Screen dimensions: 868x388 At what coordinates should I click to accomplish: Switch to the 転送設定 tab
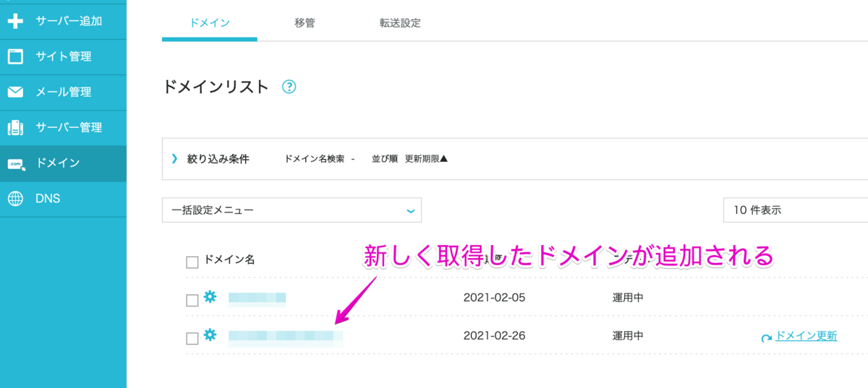pos(400,22)
